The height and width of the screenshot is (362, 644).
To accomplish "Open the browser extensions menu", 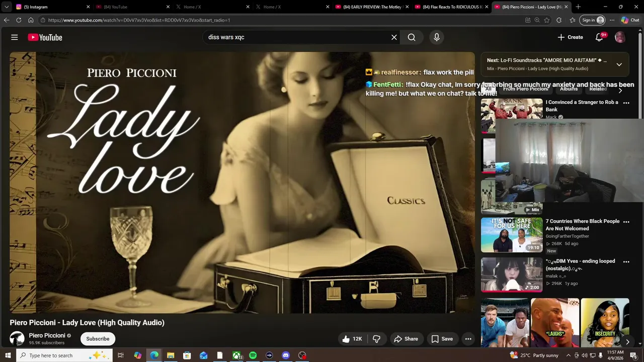I will click(x=559, y=20).
